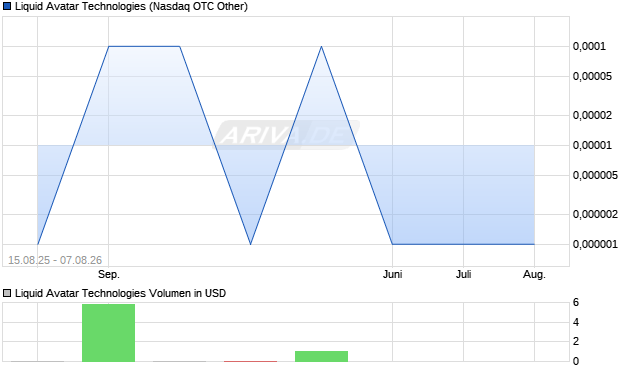The width and height of the screenshot is (620, 371).
Task: Click the 'Aug.' x-axis label
Action: pyautogui.click(x=534, y=274)
